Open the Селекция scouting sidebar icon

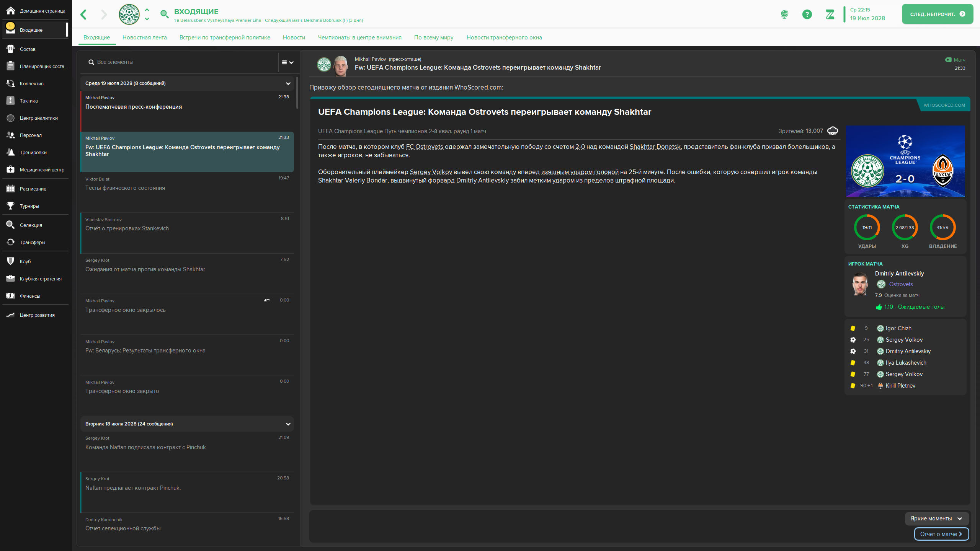[x=11, y=225]
